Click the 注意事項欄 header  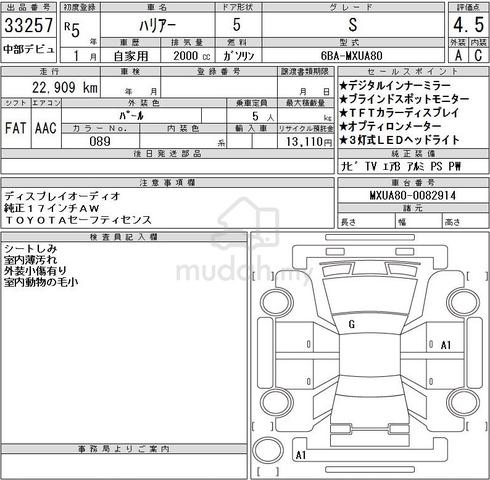coord(167,182)
